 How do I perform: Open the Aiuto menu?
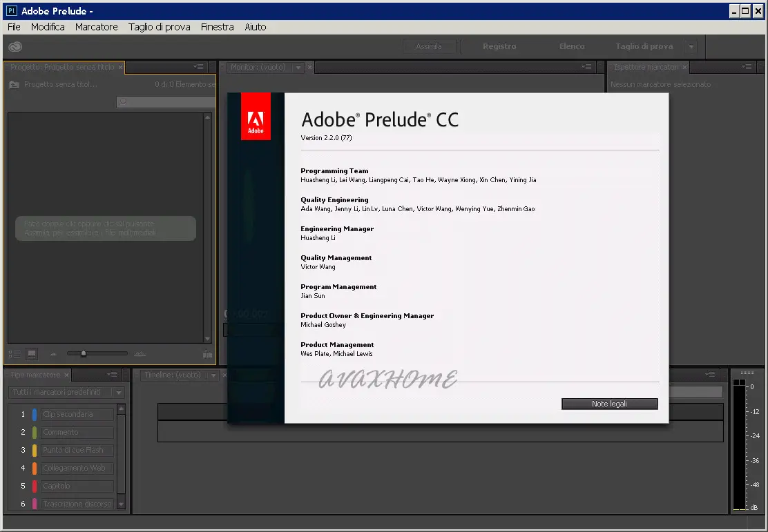click(256, 27)
